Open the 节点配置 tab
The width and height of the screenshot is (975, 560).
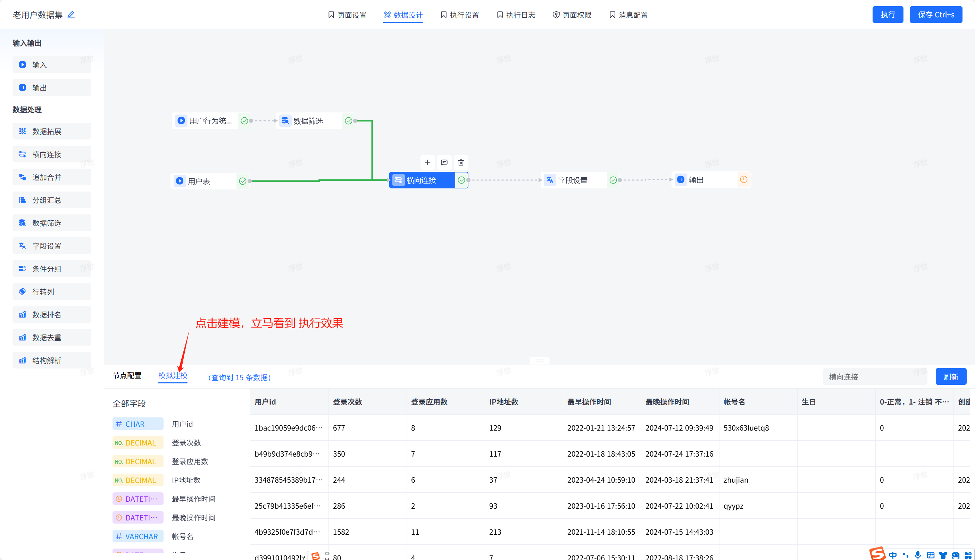point(127,375)
